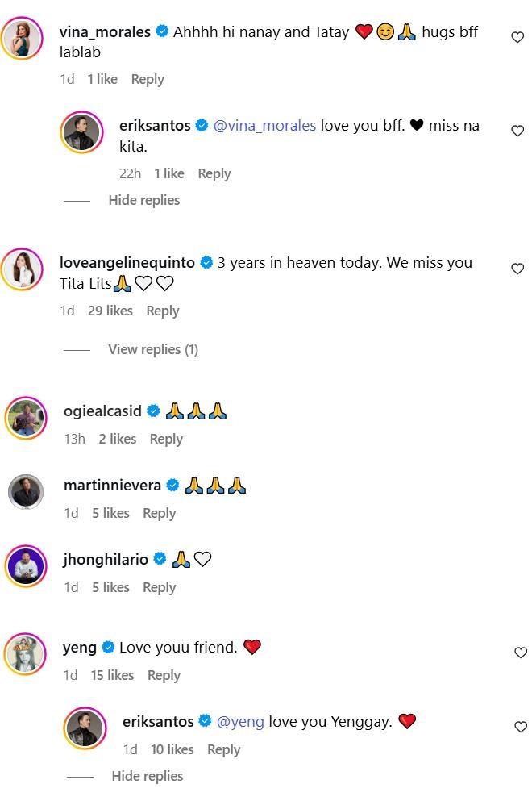The height and width of the screenshot is (809, 532).
Task: Open jhonghilario's profile avatar
Action: click(26, 566)
